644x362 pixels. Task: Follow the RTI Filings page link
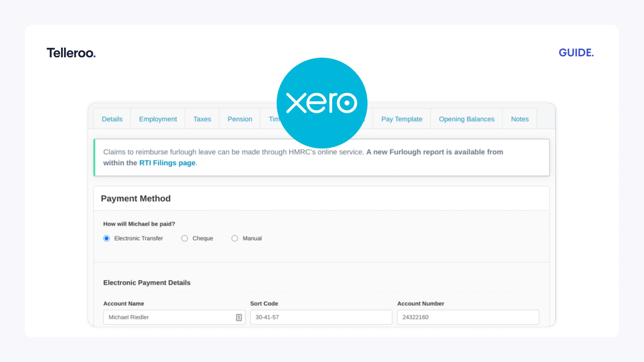(x=167, y=163)
